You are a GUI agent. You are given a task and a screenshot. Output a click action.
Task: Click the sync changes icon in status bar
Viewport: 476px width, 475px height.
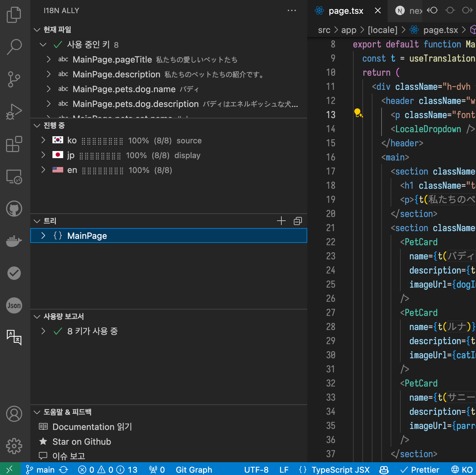click(x=64, y=470)
